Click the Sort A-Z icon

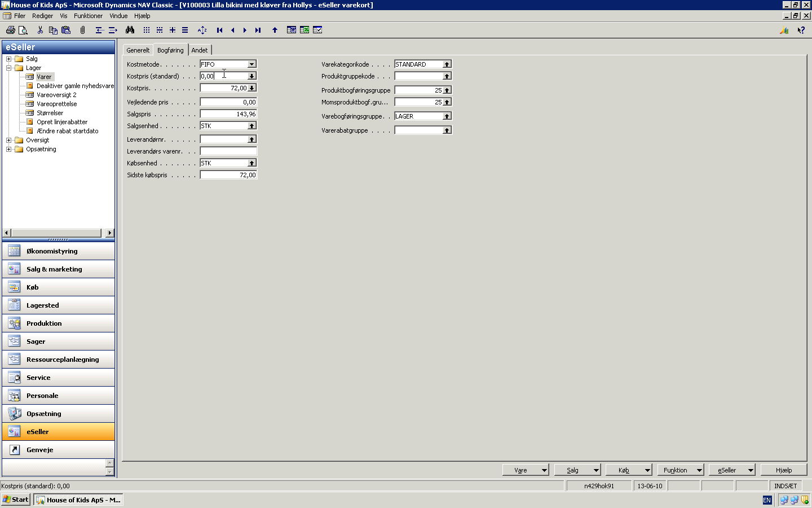[x=202, y=30]
